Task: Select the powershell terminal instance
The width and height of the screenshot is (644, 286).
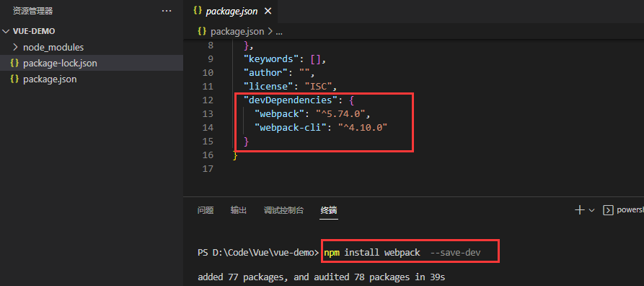Action: point(623,210)
